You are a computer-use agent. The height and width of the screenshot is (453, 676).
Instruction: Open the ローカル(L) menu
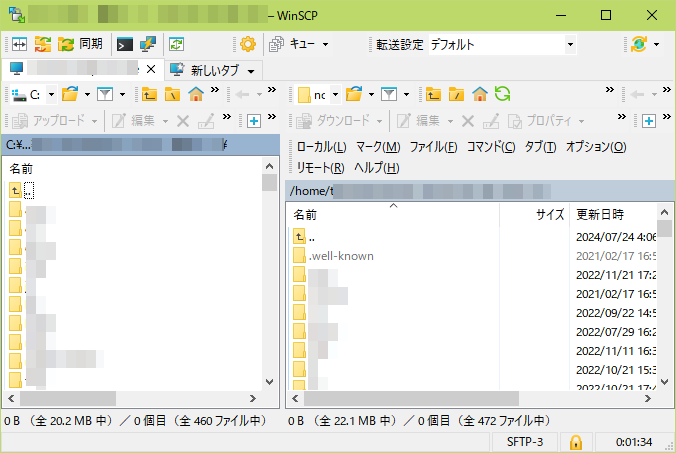[x=322, y=147]
